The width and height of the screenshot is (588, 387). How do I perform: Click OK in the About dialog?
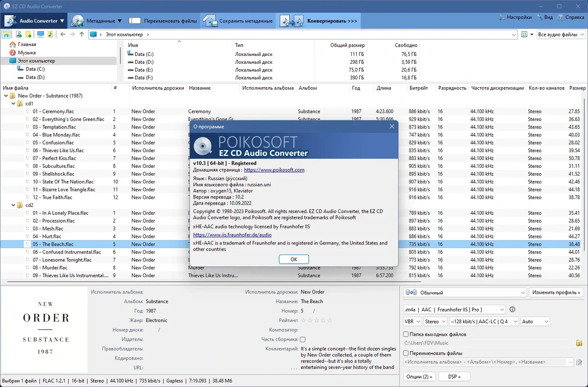coord(294,259)
